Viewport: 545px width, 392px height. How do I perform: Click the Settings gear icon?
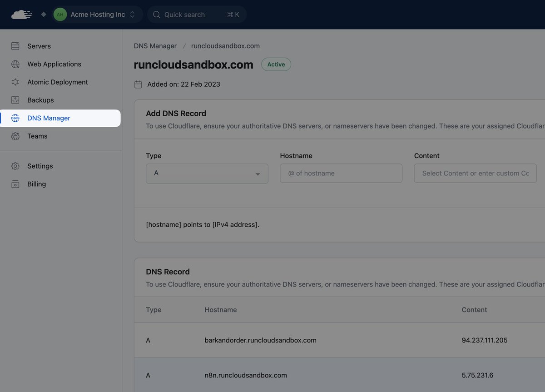15,166
